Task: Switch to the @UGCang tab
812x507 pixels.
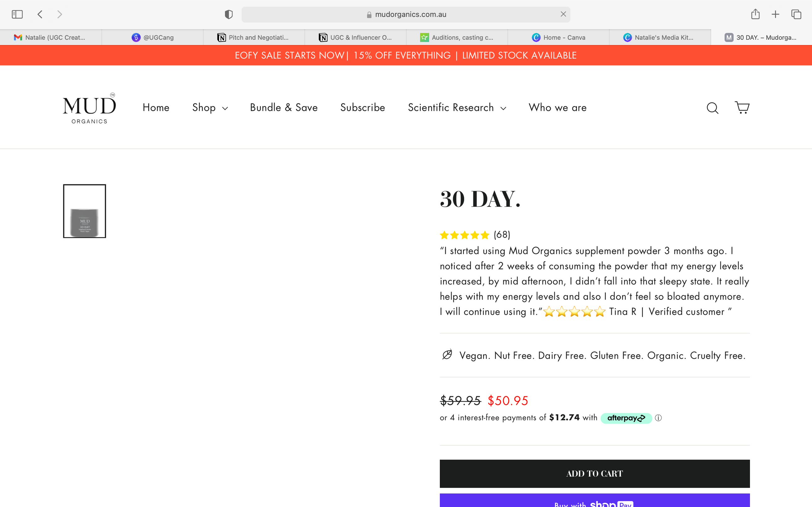Action: [x=153, y=38]
